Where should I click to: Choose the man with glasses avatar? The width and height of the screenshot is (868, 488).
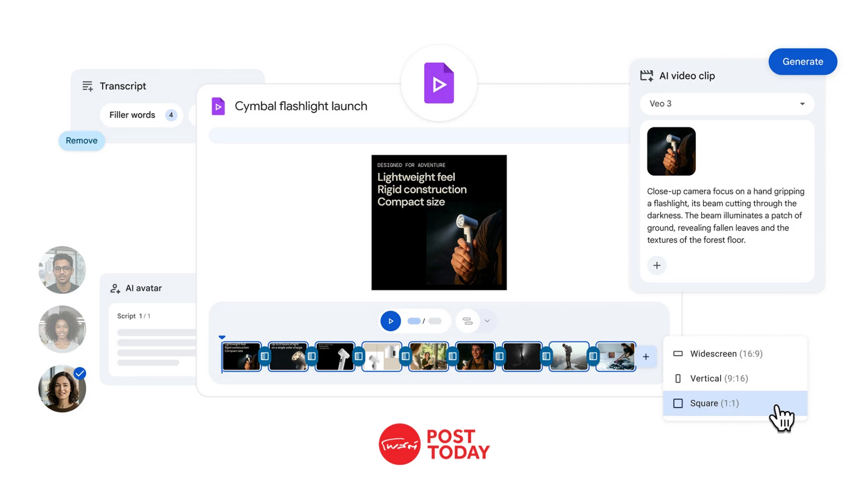62,270
